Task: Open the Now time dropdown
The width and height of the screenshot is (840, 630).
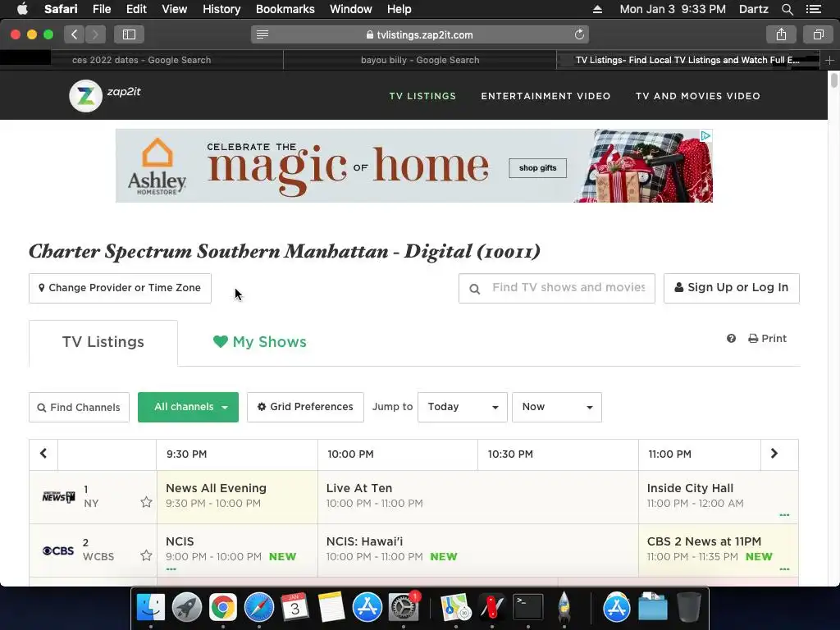Action: pos(557,407)
